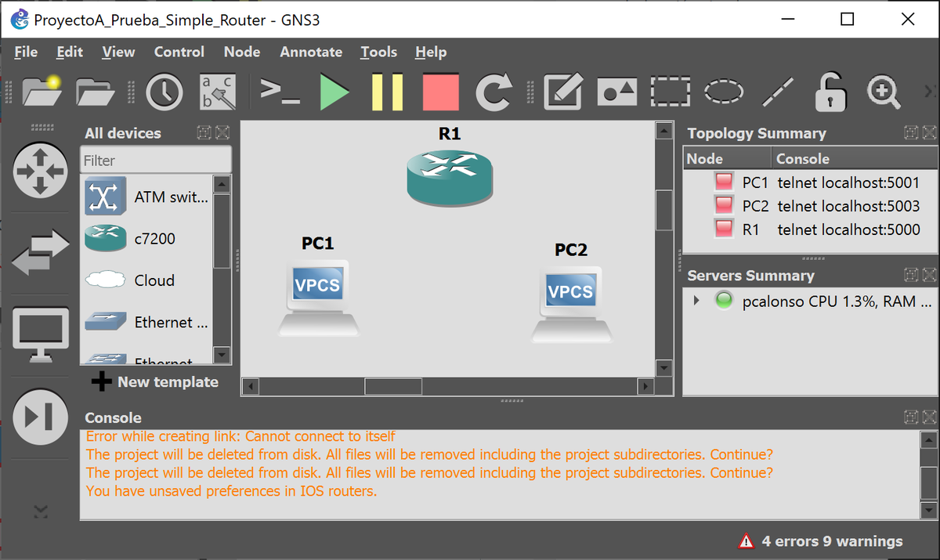The width and height of the screenshot is (940, 560).
Task: Select the draw line tool
Action: [778, 92]
